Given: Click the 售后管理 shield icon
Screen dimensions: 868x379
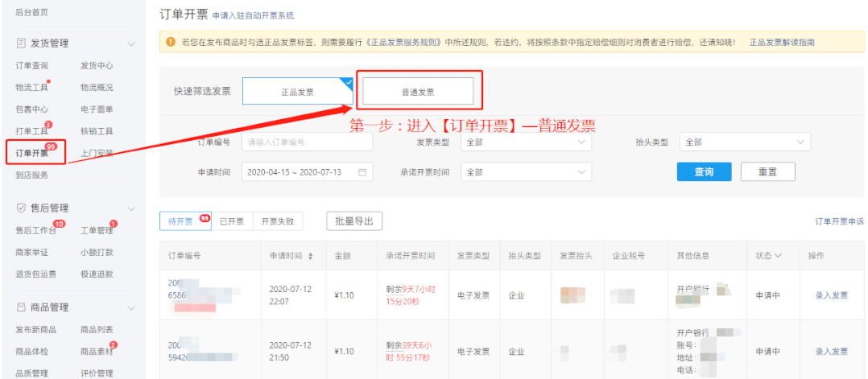Looking at the screenshot, I should (x=21, y=208).
